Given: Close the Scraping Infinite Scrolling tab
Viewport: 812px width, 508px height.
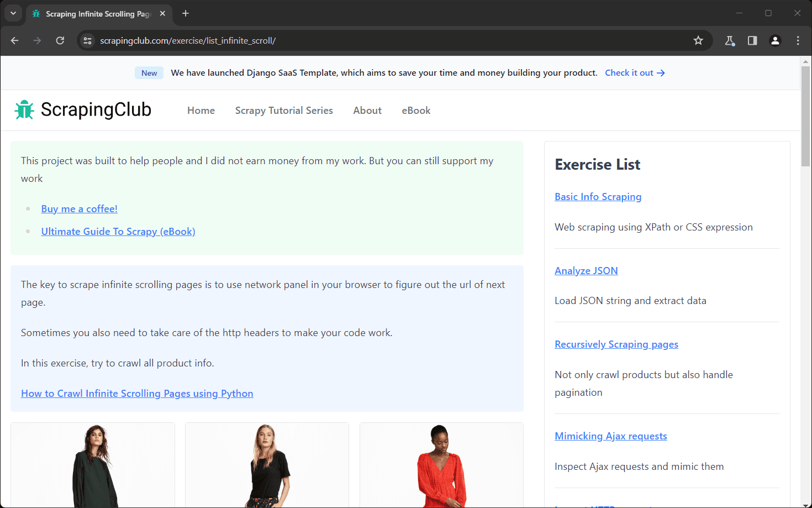Looking at the screenshot, I should pyautogui.click(x=162, y=13).
